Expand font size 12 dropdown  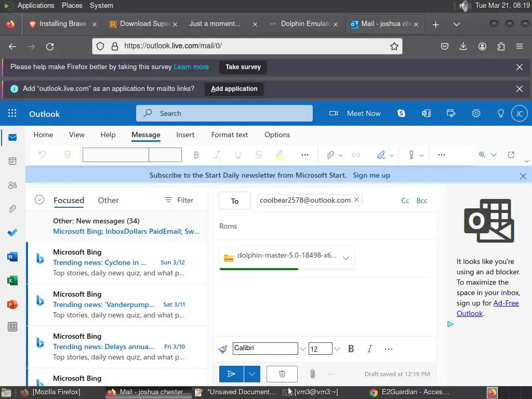pyautogui.click(x=337, y=349)
